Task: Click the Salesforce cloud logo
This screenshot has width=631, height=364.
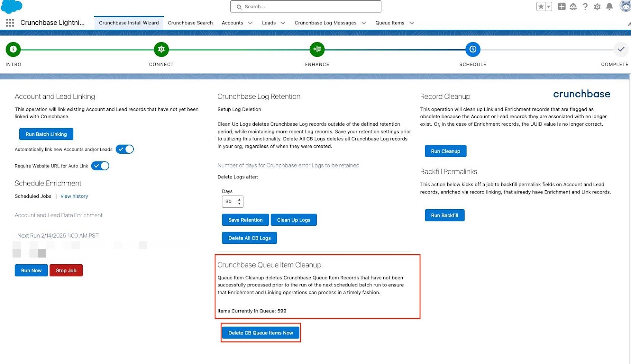Action: pos(12,6)
